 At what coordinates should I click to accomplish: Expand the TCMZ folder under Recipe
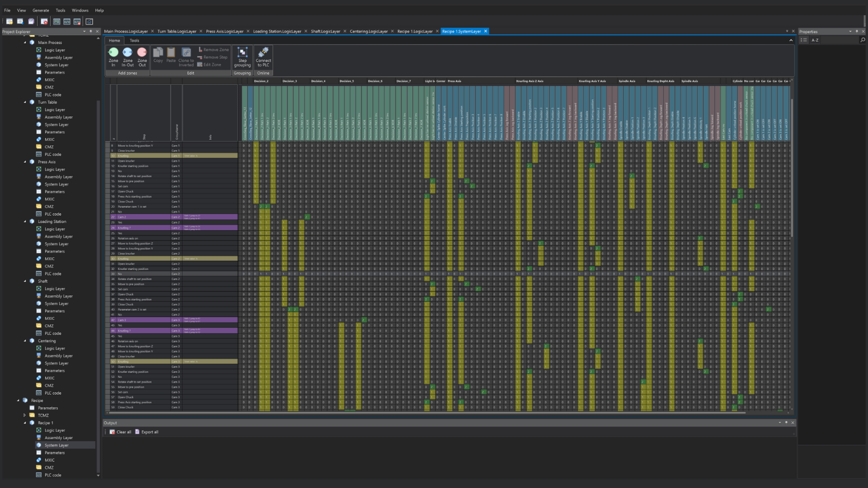tap(25, 415)
